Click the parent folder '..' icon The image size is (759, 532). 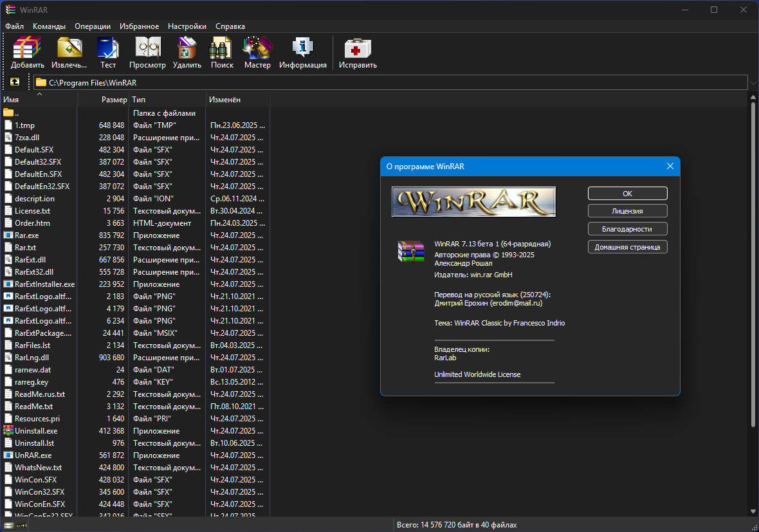click(8, 113)
